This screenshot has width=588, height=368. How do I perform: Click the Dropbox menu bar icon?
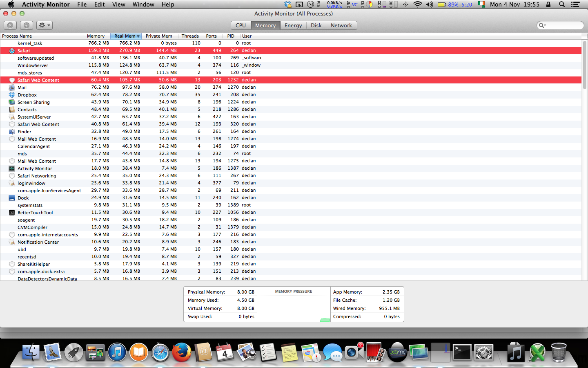tap(288, 4)
